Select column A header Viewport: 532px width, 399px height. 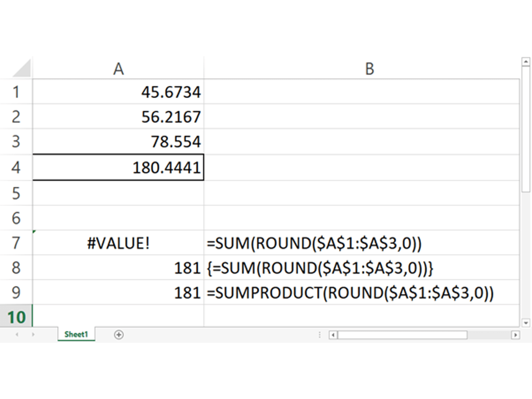pos(118,69)
